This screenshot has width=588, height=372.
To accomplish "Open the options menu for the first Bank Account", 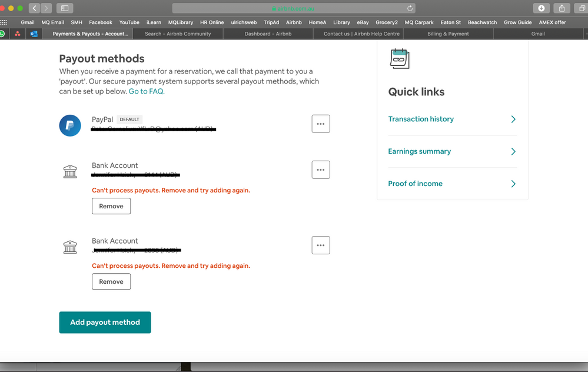I will pos(321,170).
